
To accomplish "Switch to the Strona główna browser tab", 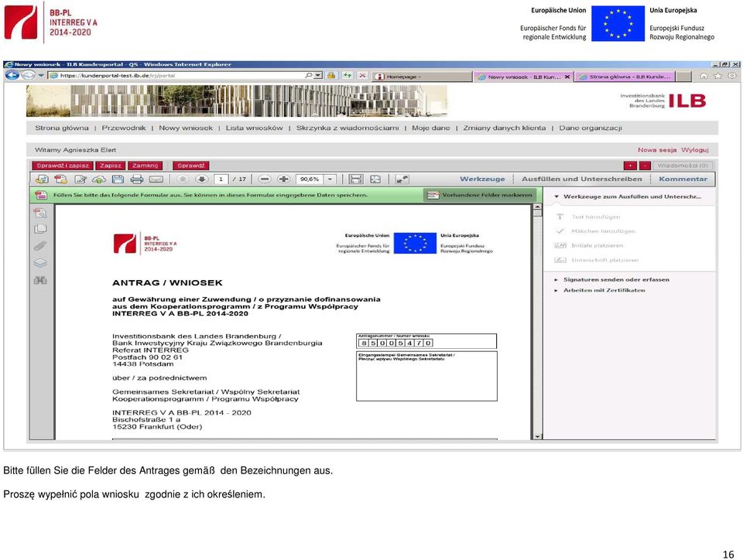I will tap(625, 77).
